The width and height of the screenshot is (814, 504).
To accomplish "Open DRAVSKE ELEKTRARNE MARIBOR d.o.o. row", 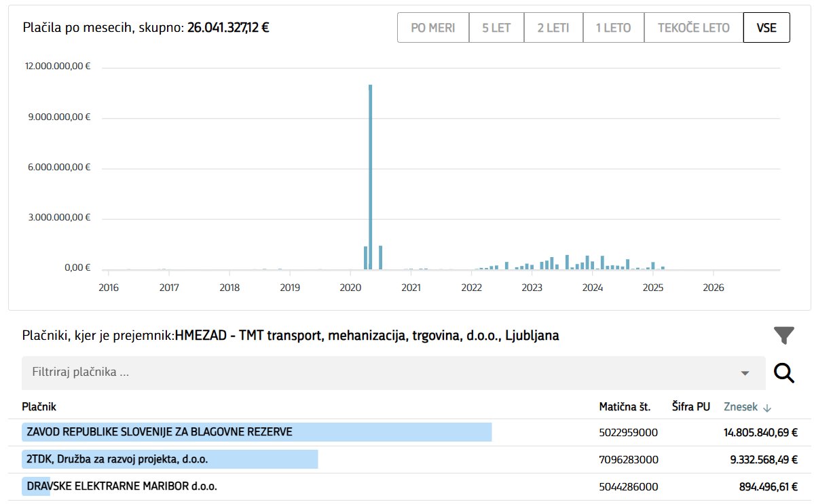I will click(x=409, y=486).
